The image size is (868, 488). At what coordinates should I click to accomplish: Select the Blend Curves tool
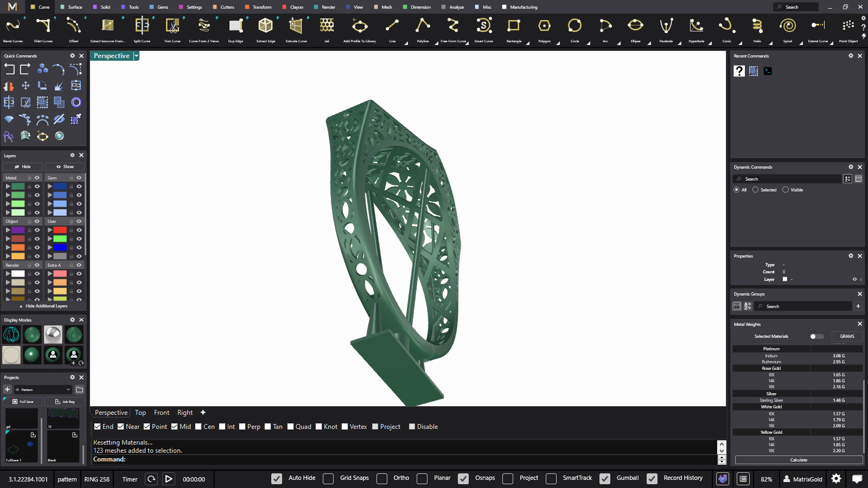click(13, 30)
